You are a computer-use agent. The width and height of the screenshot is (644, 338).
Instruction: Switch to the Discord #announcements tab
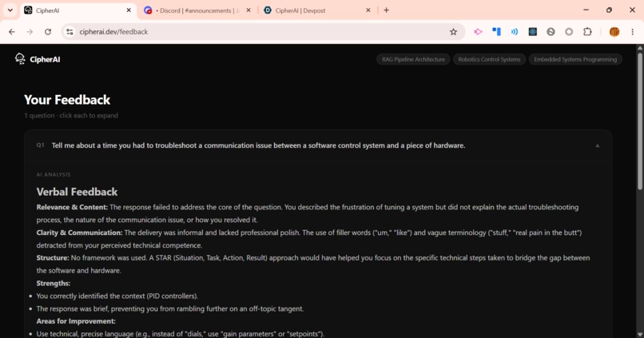197,10
